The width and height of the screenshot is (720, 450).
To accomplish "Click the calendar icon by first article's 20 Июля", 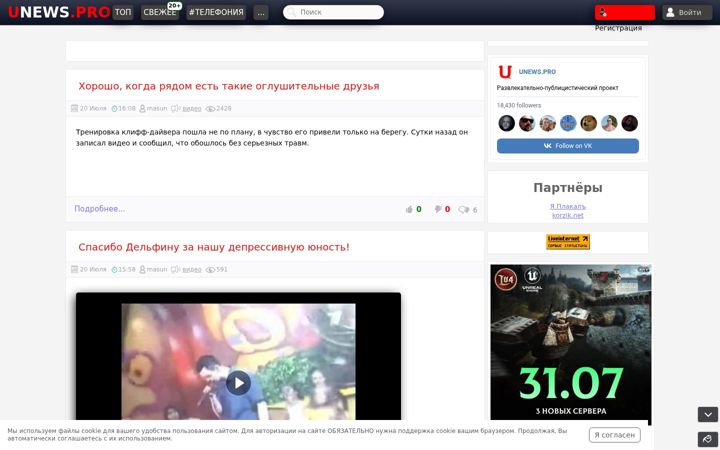I will click(x=74, y=108).
